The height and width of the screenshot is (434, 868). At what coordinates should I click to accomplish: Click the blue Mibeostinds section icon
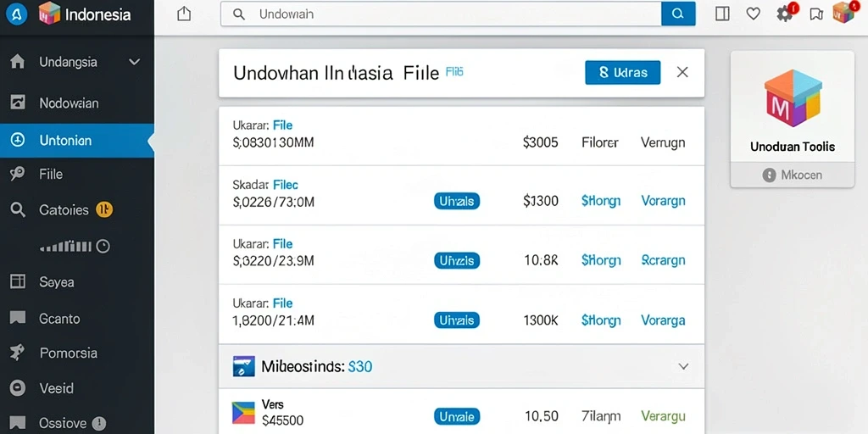243,366
